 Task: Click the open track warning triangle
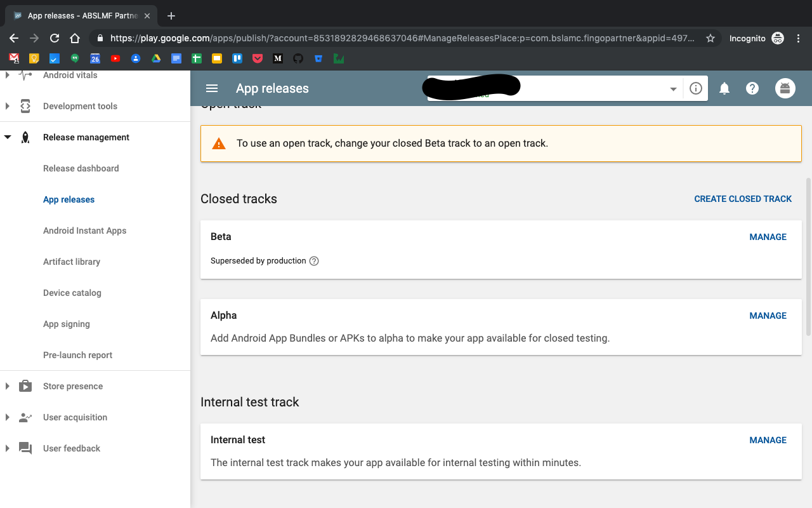[219, 144]
